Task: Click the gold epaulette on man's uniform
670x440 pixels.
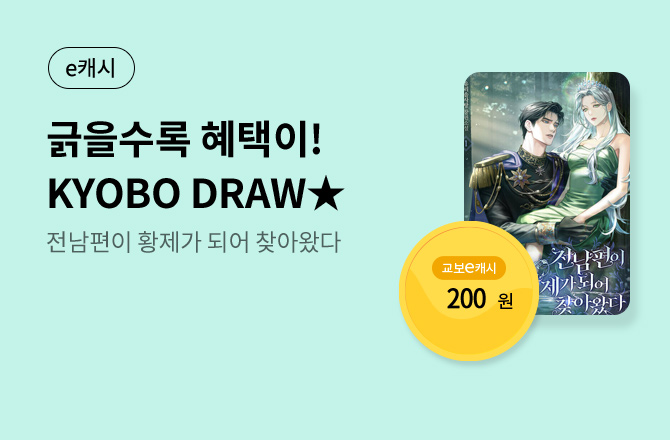Action: click(x=487, y=173)
